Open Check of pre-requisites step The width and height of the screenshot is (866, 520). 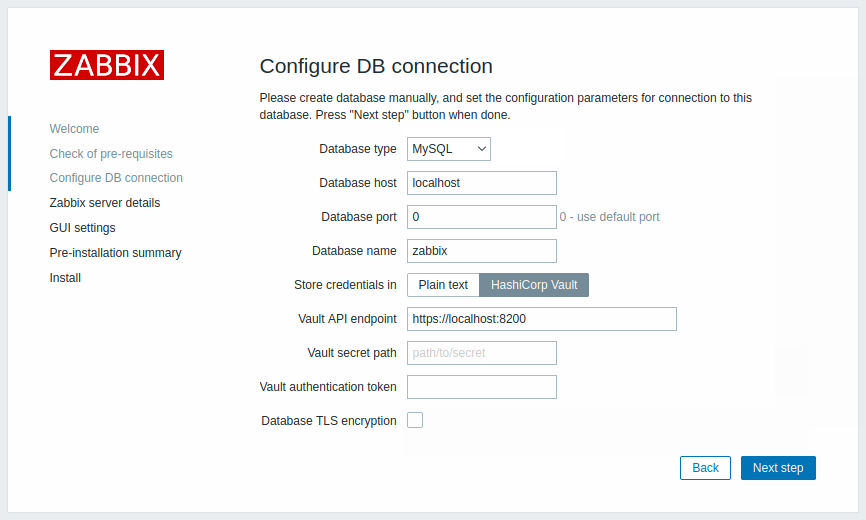point(111,154)
